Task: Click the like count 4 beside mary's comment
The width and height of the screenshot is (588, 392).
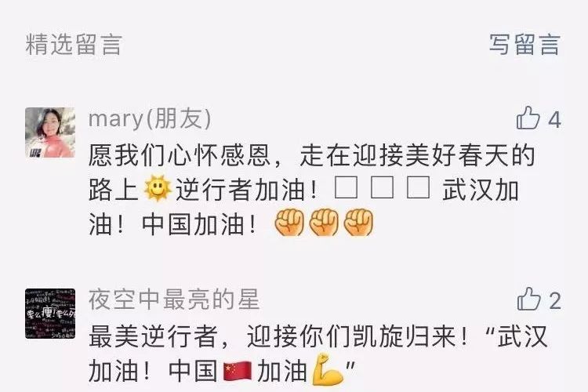Action: tap(554, 120)
